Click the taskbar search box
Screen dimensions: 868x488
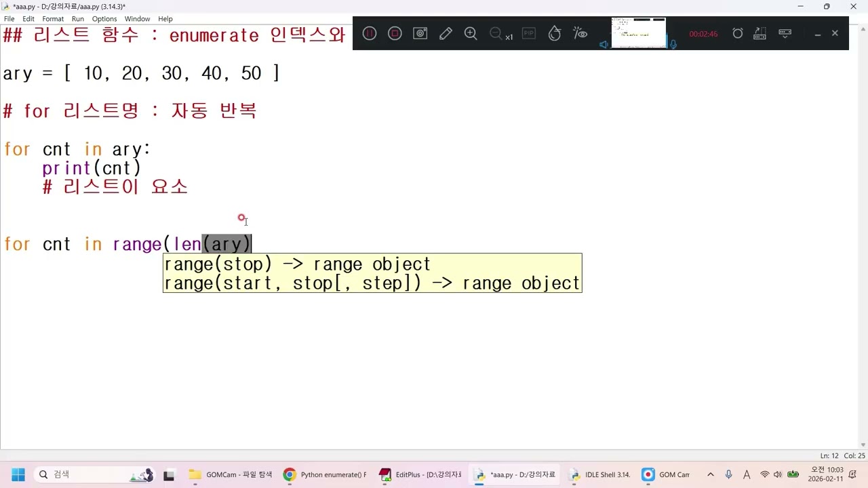tap(94, 474)
